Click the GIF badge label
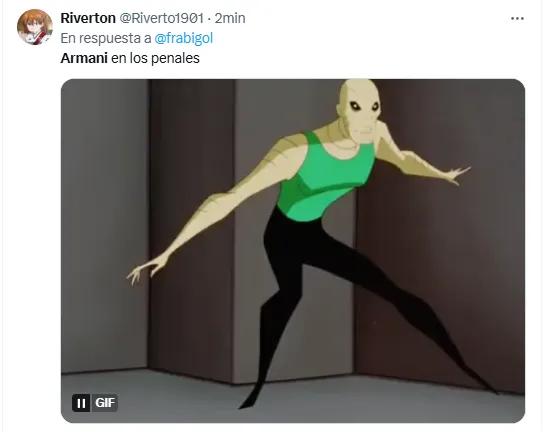Screen dimensions: 547x431 104,403
